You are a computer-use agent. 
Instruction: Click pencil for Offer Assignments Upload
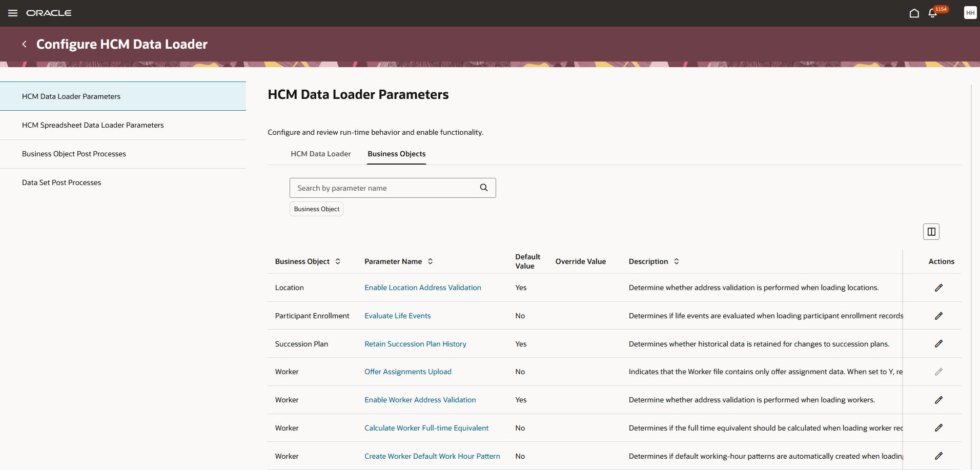click(x=938, y=372)
